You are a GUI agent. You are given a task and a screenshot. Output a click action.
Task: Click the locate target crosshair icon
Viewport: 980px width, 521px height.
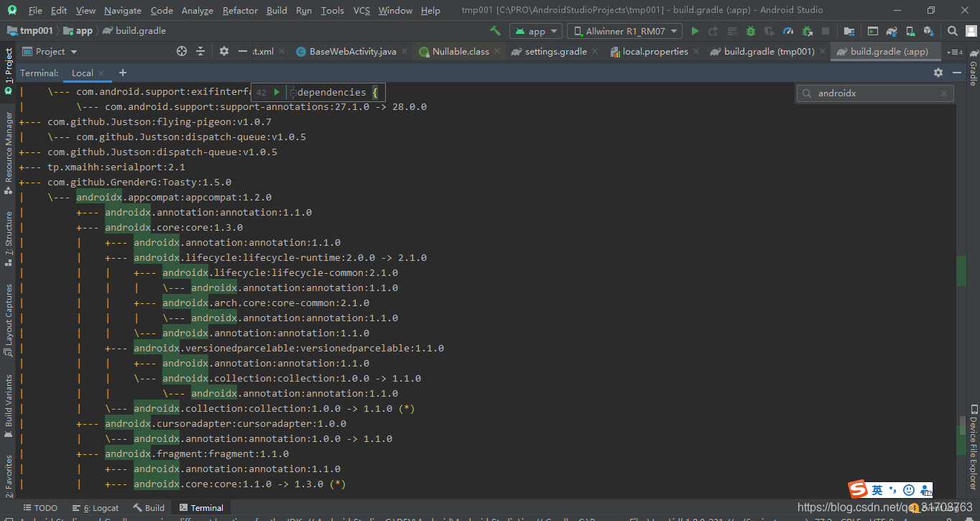182,51
